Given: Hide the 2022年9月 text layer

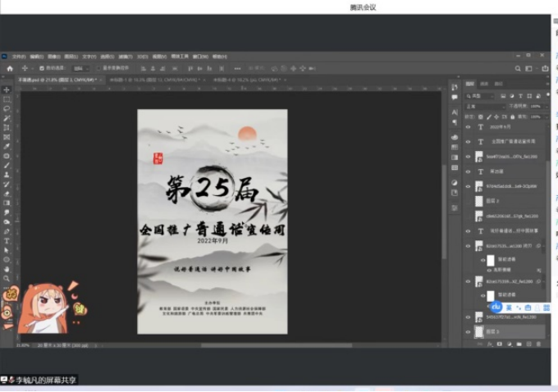Looking at the screenshot, I should tap(469, 127).
